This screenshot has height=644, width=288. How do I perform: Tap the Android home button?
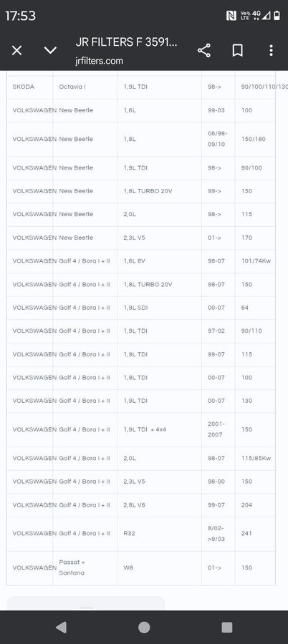[144, 627]
